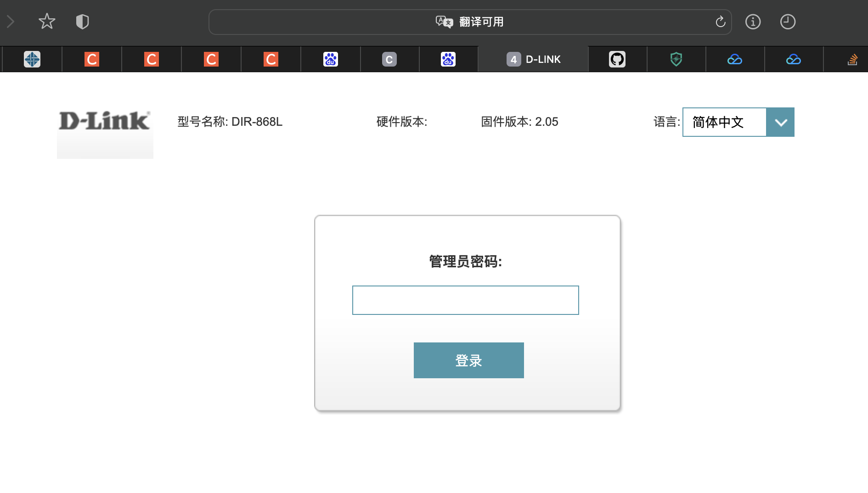Reload the page
The width and height of the screenshot is (868, 493).
click(720, 22)
